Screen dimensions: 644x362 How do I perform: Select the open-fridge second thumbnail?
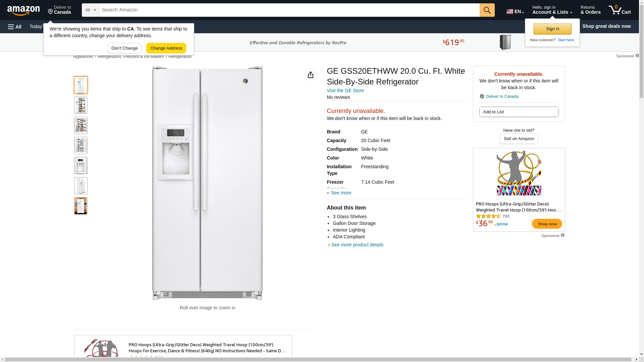pyautogui.click(x=81, y=105)
